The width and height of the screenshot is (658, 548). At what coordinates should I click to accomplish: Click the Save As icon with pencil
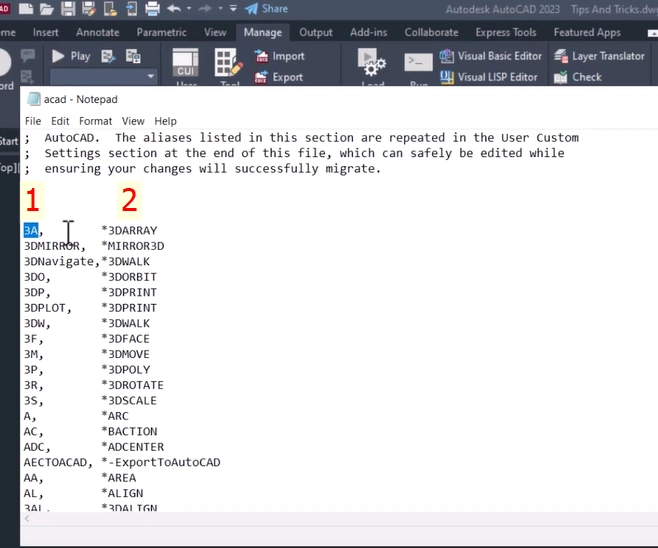tap(89, 8)
